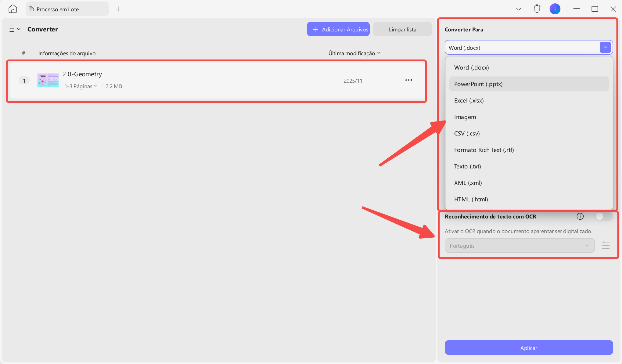The height and width of the screenshot is (364, 622).
Task: Select the 2.2 MB file size
Action: coord(113,86)
